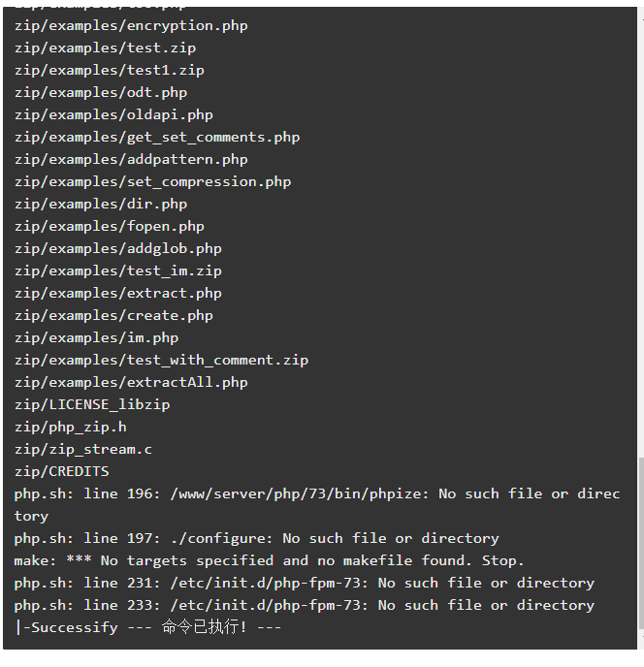Viewport: 644px width, 667px height.
Task: Click the zip/examples/fopen.php line
Action: click(x=110, y=227)
